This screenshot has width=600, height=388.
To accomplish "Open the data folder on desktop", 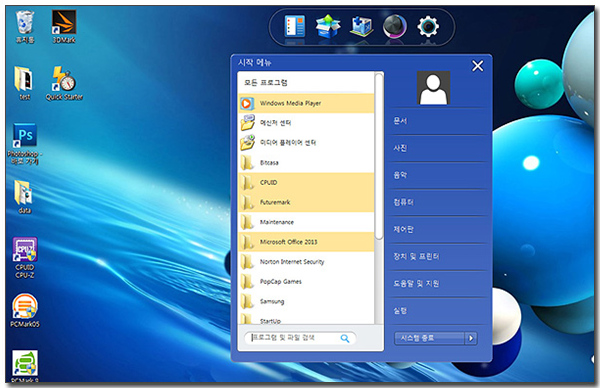I will click(x=24, y=197).
